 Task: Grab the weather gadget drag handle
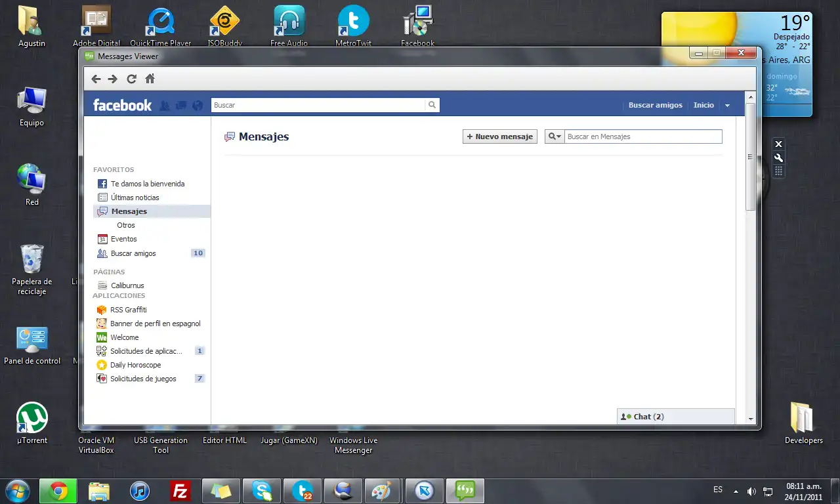778,171
